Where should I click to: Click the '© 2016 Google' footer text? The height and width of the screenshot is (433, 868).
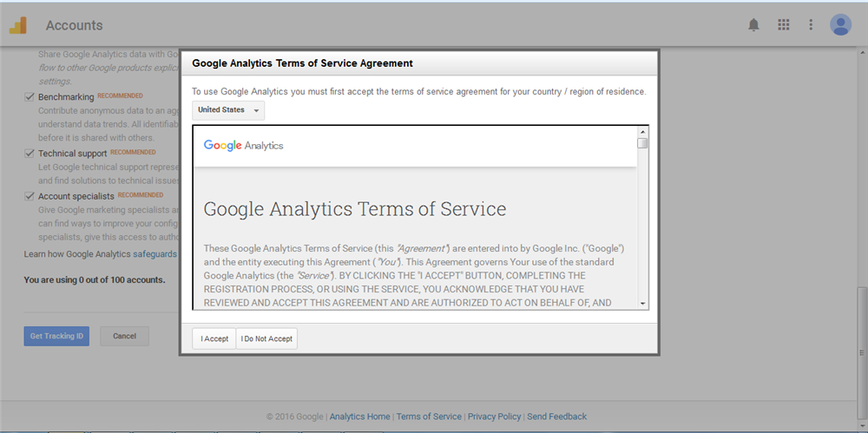coord(295,417)
